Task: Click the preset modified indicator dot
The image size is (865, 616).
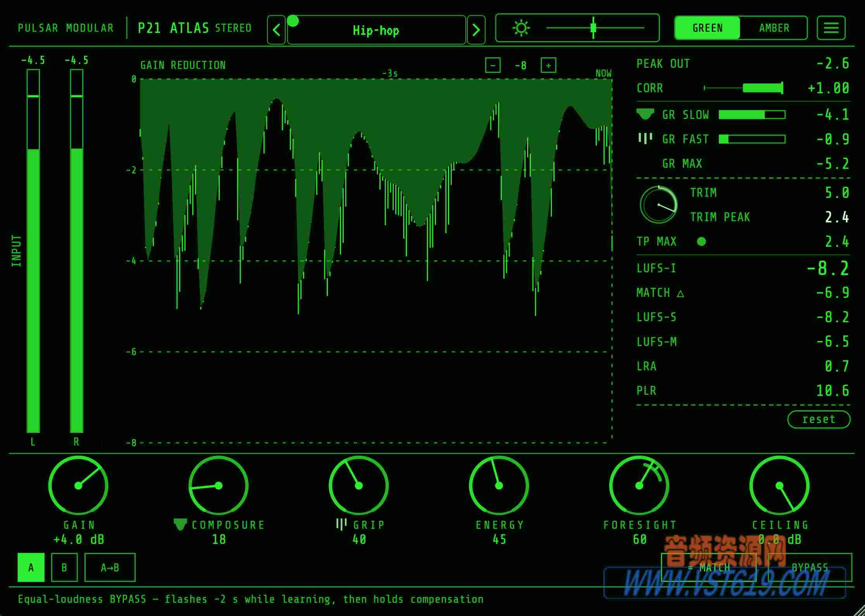Action: 293,21
